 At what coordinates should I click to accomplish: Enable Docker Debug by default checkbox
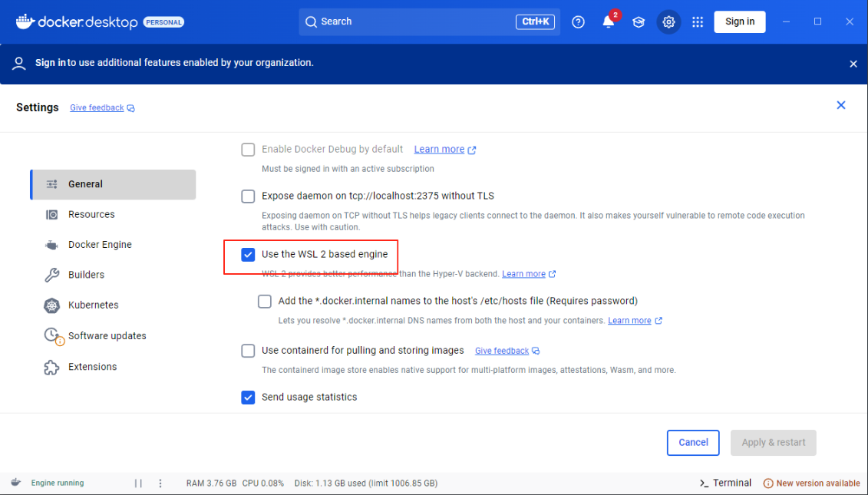(248, 150)
